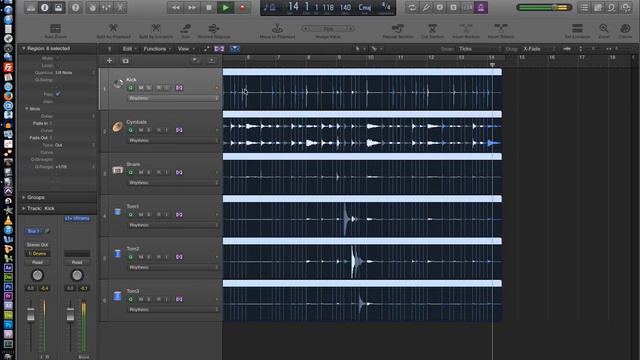The height and width of the screenshot is (360, 640).
Task: Open the Functions menu
Action: point(157,49)
